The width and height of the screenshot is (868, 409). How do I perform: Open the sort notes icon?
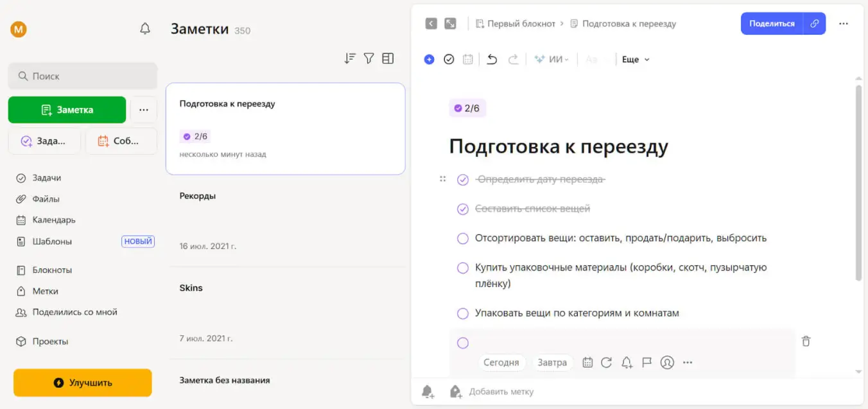point(349,58)
